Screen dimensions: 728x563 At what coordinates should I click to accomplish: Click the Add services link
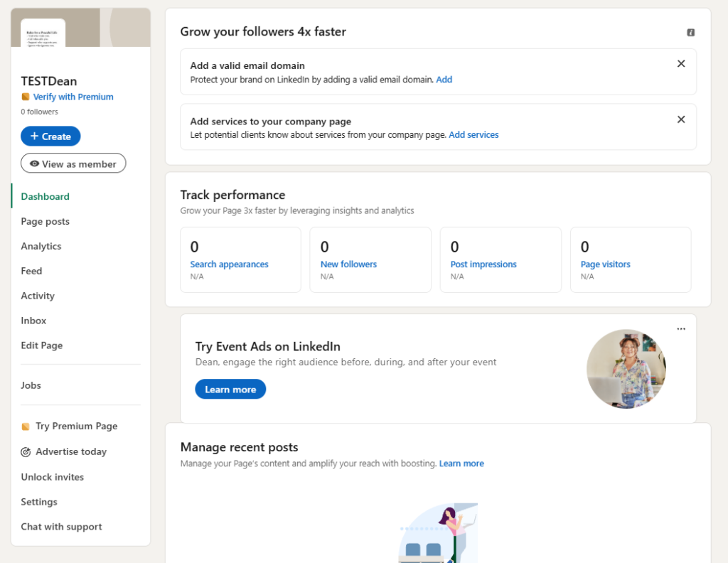point(473,134)
